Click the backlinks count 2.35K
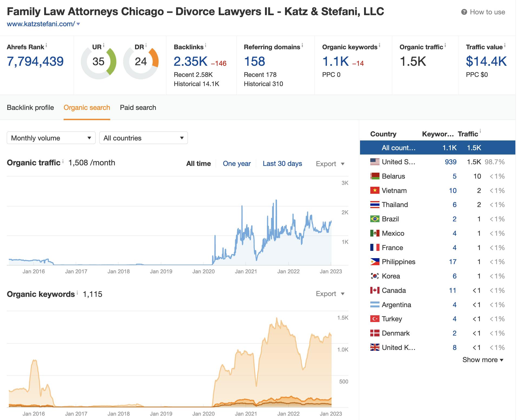 click(191, 61)
